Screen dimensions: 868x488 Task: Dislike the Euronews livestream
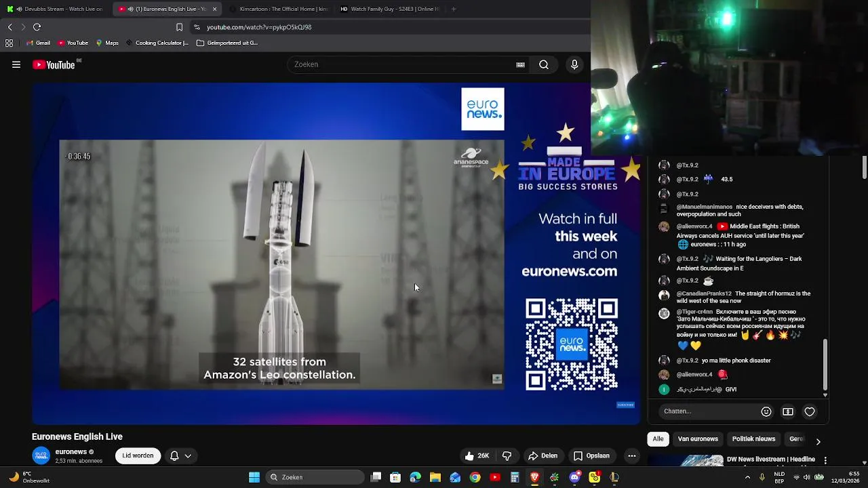pyautogui.click(x=507, y=456)
